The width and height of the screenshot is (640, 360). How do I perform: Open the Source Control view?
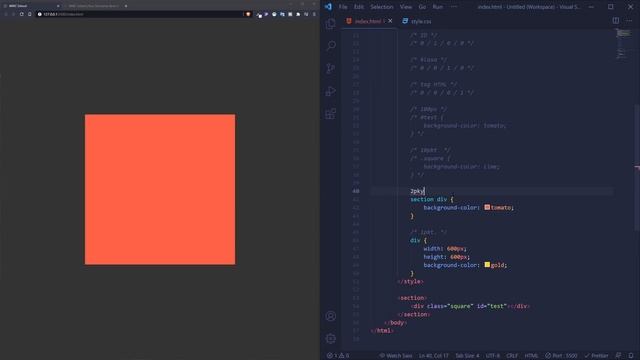coord(331,68)
